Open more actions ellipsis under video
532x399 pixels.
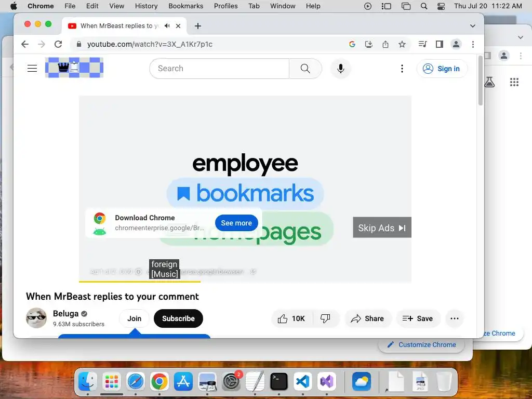click(454, 318)
